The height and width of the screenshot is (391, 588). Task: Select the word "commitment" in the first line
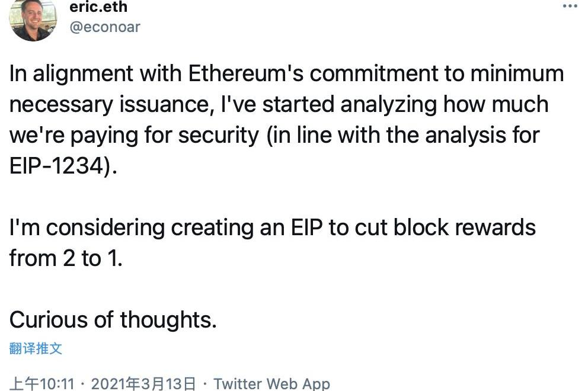(374, 73)
